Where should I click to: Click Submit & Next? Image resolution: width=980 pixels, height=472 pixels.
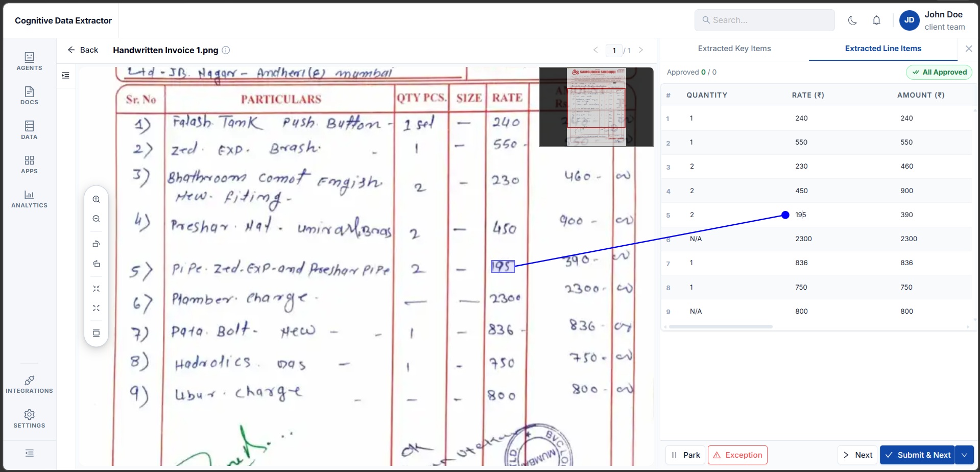[918, 455]
